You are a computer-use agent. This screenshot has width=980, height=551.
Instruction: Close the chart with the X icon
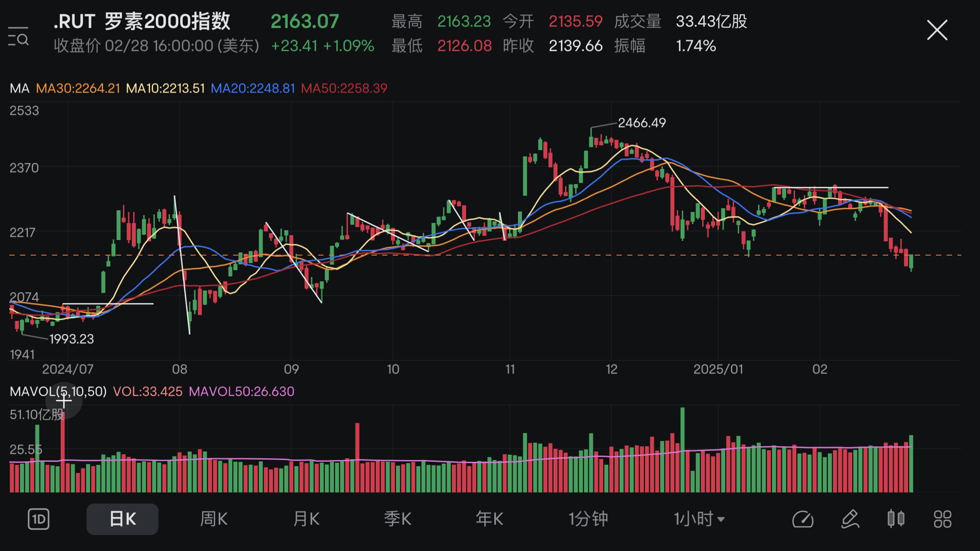(937, 30)
